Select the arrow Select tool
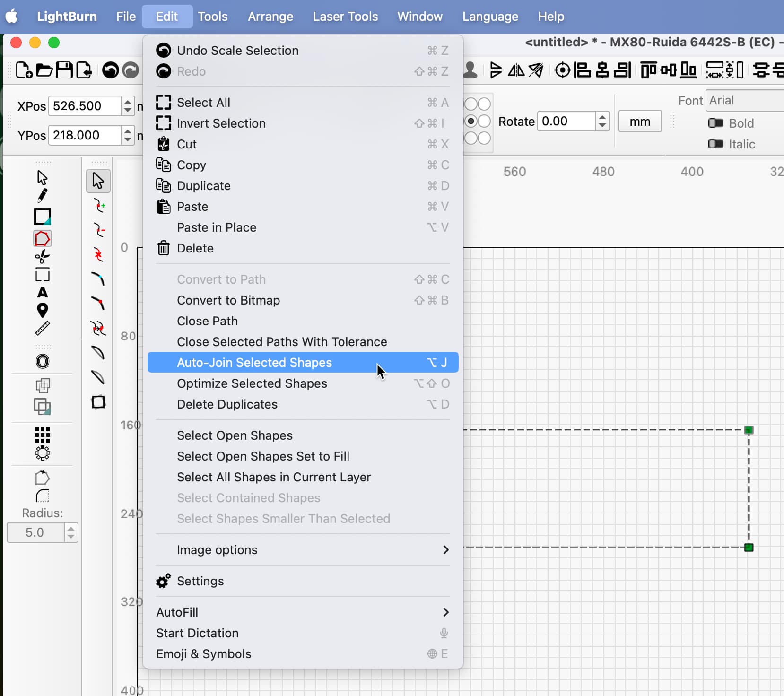 [42, 178]
